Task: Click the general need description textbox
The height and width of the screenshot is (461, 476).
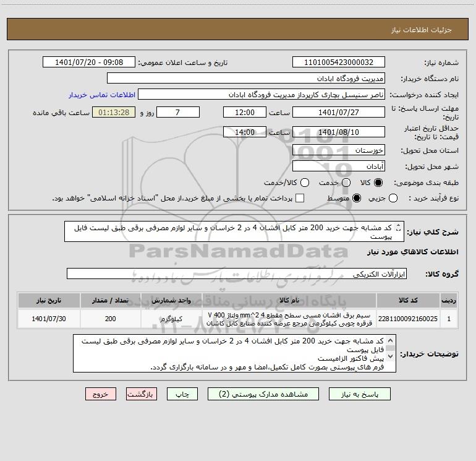Action: 234,232
